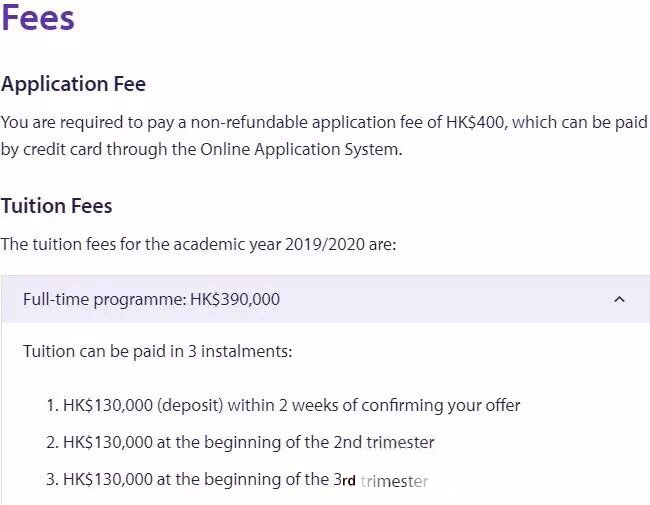Select the first instalment deposit list item
Image resolution: width=650 pixels, height=505 pixels.
tap(283, 405)
